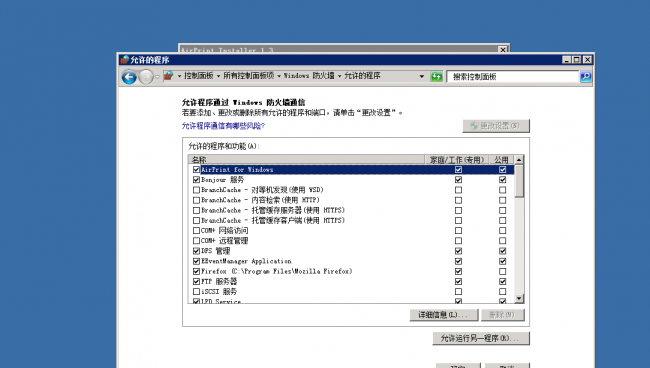Toggle Bonjour 服务 name checkbox

coord(196,180)
